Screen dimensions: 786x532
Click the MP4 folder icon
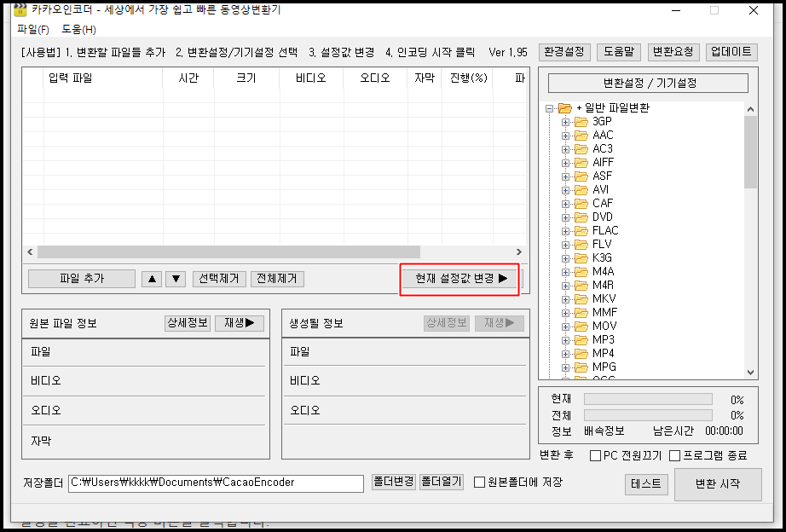tap(581, 354)
